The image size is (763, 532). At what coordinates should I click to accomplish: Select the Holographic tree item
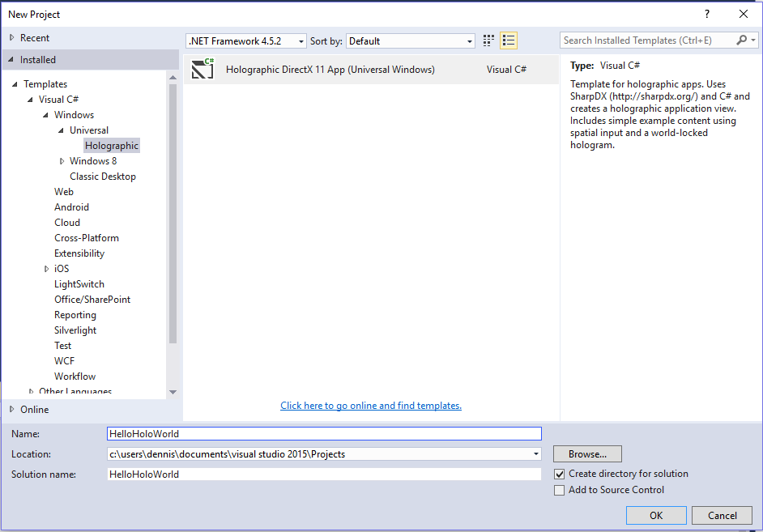click(x=112, y=146)
